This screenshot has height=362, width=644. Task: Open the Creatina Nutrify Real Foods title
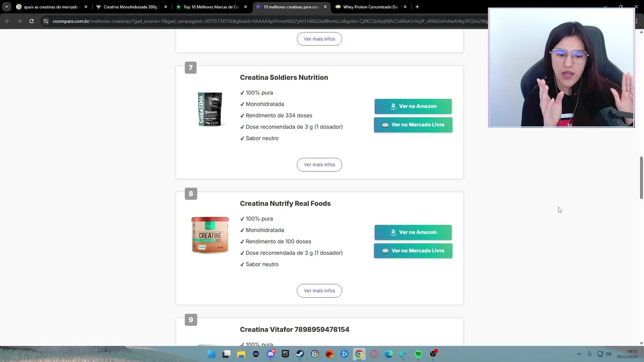tap(285, 204)
